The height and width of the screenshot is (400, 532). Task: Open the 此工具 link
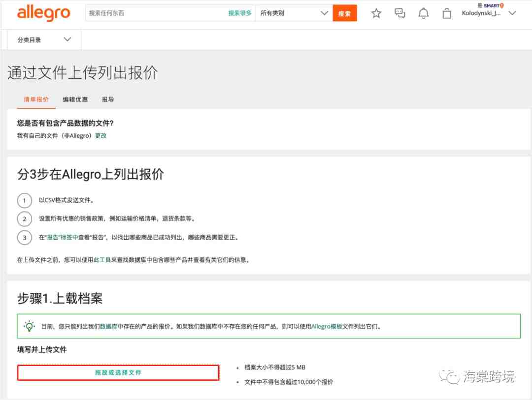point(102,260)
